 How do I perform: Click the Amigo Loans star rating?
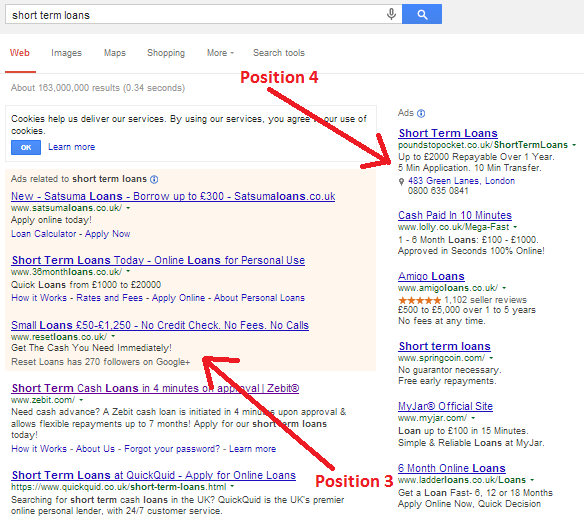pos(419,300)
